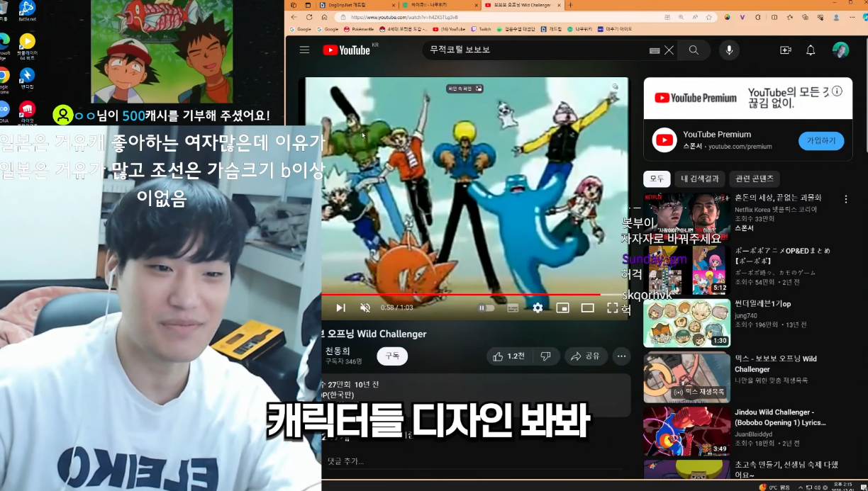Image resolution: width=868 pixels, height=491 pixels.
Task: Clear the YouTube search box text
Action: pos(669,50)
